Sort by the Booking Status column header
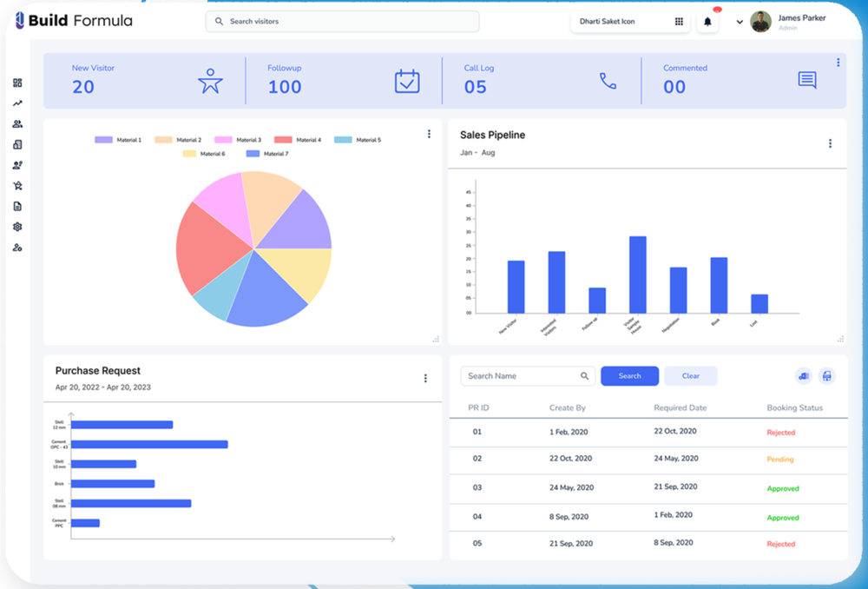The height and width of the screenshot is (589, 868). click(794, 407)
